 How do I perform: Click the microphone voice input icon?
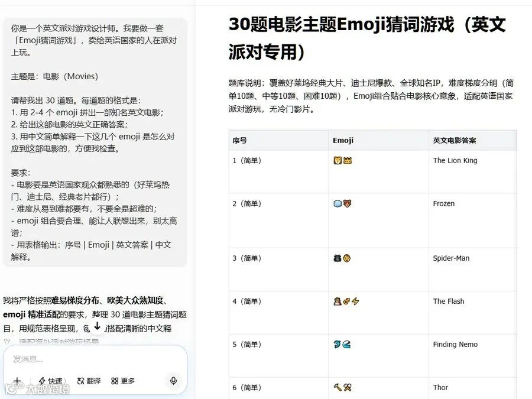click(173, 381)
